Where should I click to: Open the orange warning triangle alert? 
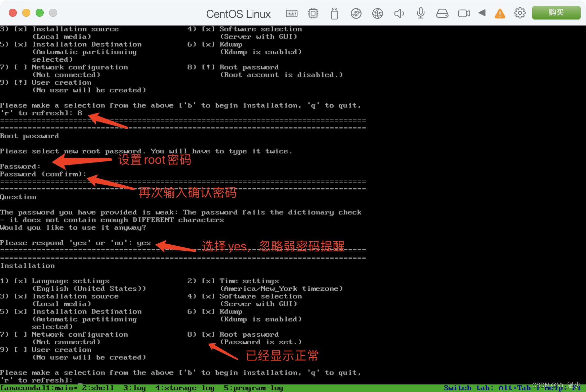[x=500, y=13]
